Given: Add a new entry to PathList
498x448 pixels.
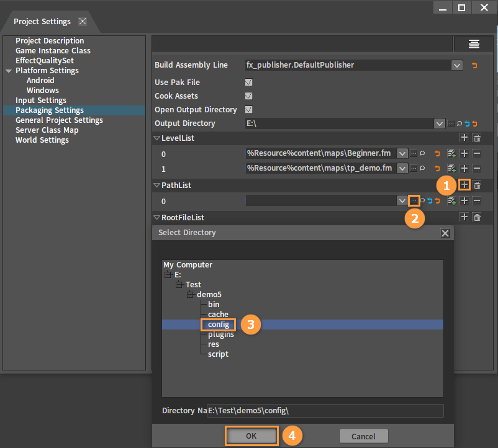Looking at the screenshot, I should [x=464, y=185].
